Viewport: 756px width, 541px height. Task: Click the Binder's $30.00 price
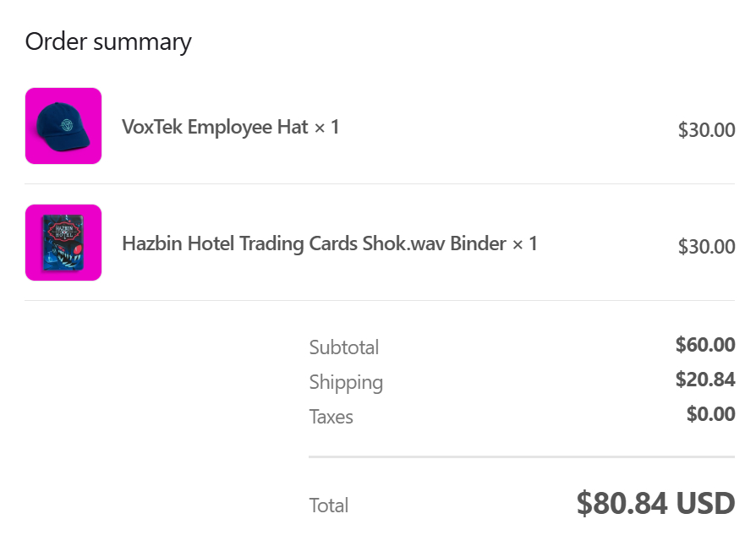tap(706, 247)
